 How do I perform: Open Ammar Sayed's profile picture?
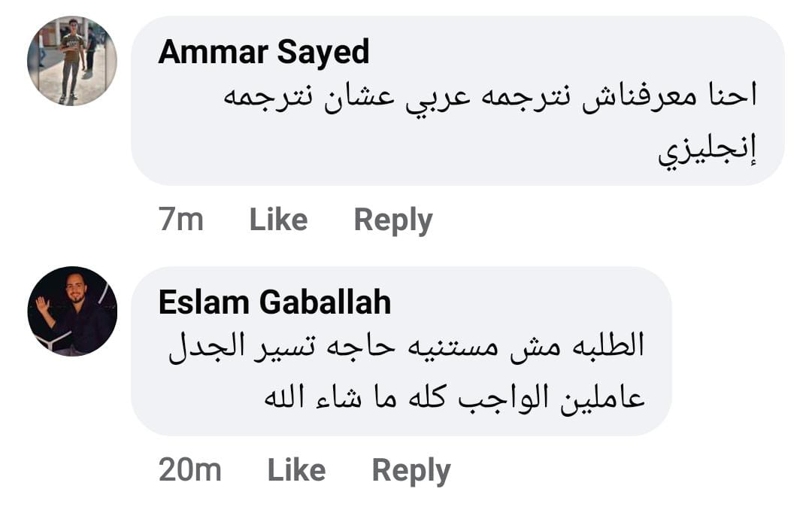(x=72, y=61)
